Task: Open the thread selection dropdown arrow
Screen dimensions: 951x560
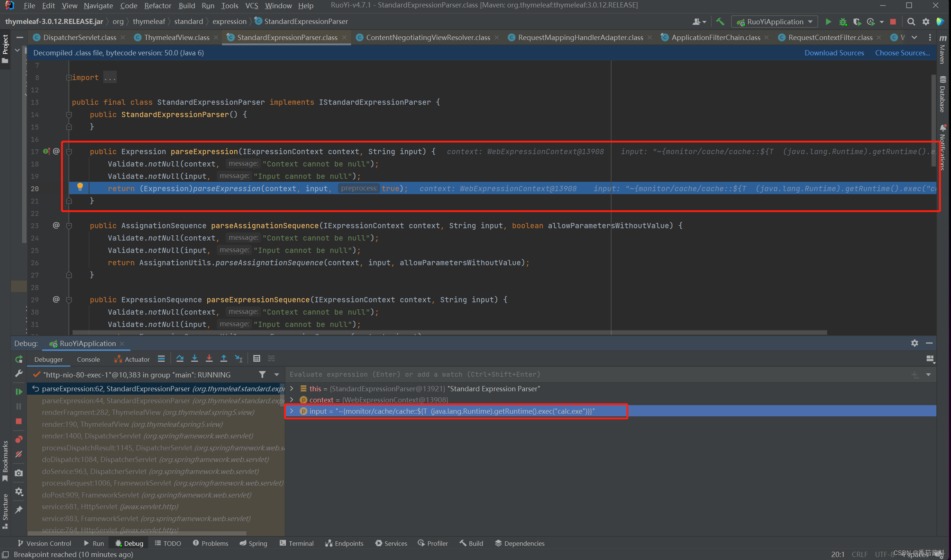Action: pos(277,374)
